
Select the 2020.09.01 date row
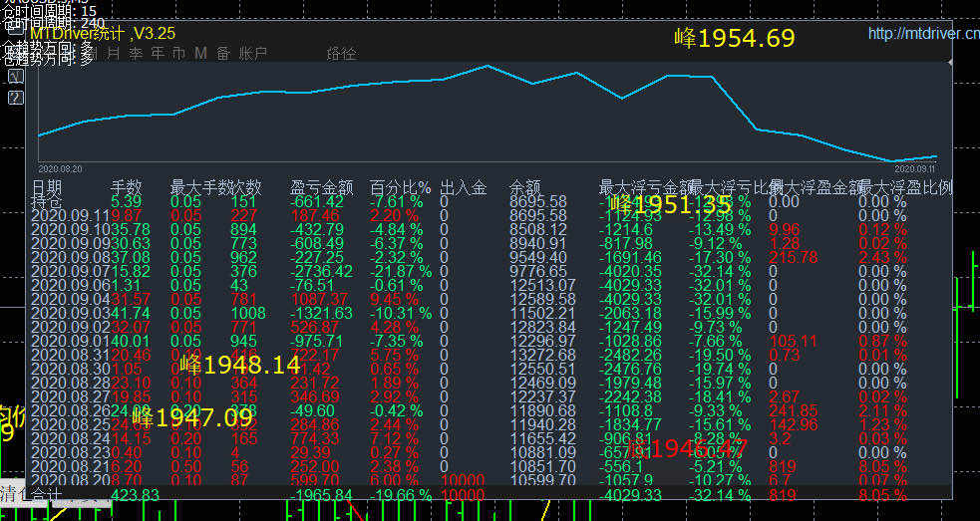click(71, 341)
